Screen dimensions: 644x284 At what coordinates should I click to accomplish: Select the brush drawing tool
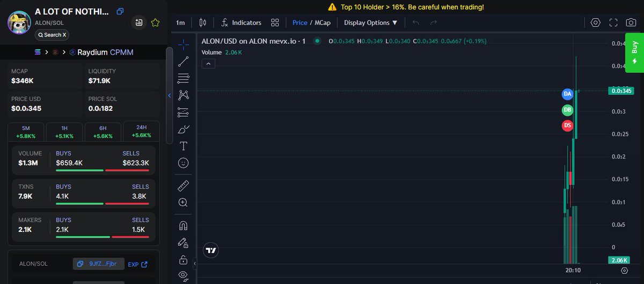pyautogui.click(x=183, y=129)
